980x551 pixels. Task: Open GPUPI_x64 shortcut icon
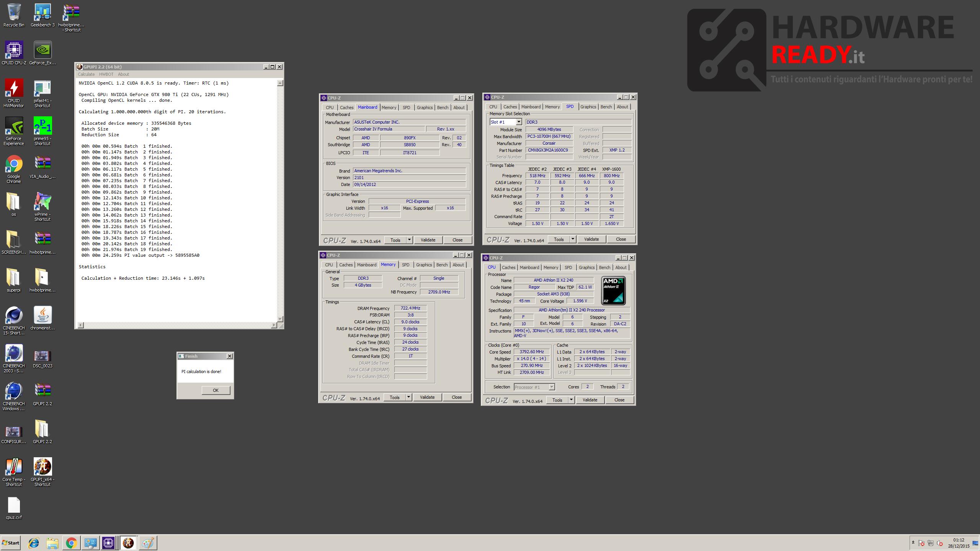42,472
